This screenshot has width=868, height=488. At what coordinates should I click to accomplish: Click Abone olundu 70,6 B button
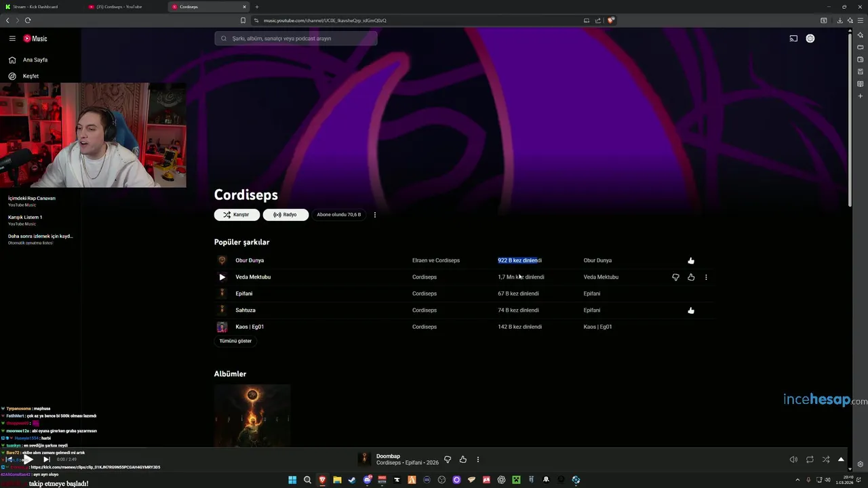pyautogui.click(x=339, y=215)
